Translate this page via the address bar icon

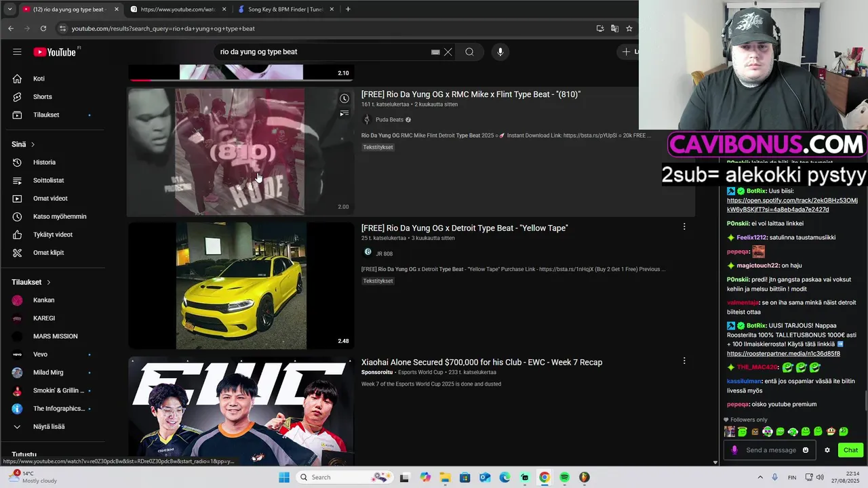[x=614, y=28]
